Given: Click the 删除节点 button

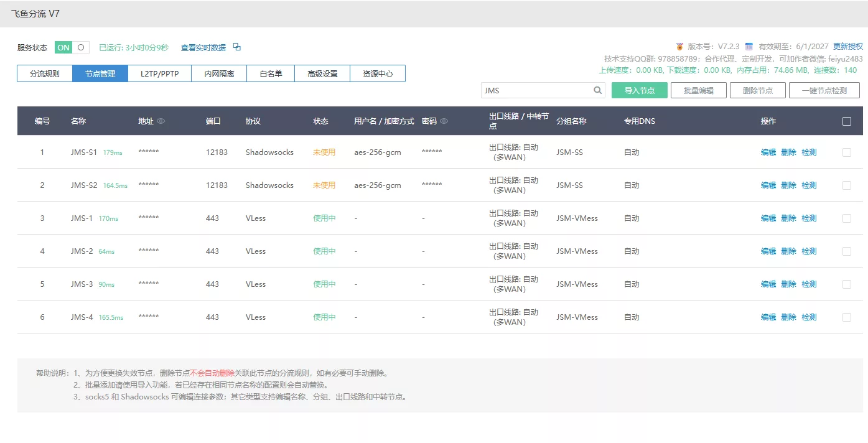Looking at the screenshot, I should [758, 90].
